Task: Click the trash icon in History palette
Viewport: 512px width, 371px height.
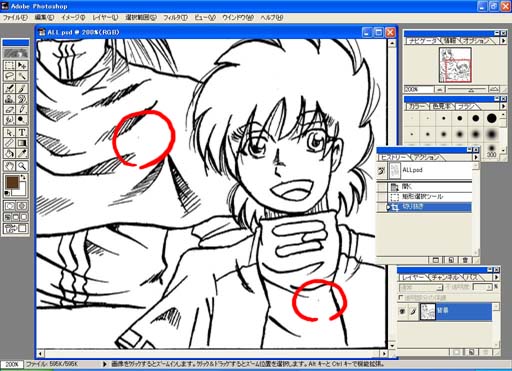Action: [465, 260]
